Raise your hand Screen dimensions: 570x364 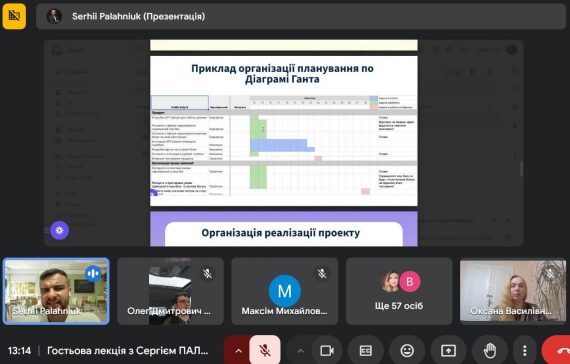[490, 351]
